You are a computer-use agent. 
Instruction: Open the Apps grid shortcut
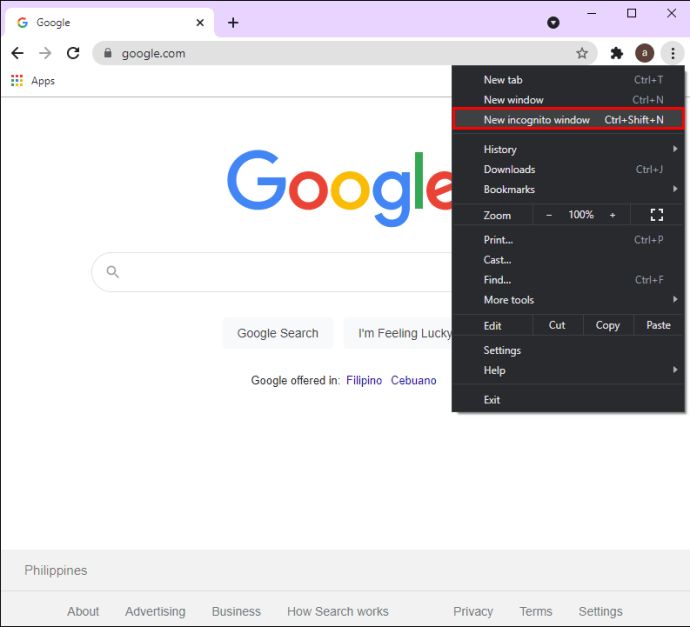tap(33, 81)
